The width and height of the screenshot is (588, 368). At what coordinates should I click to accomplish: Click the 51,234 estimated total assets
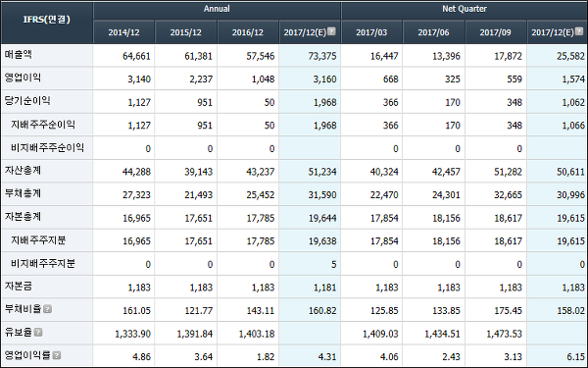322,172
